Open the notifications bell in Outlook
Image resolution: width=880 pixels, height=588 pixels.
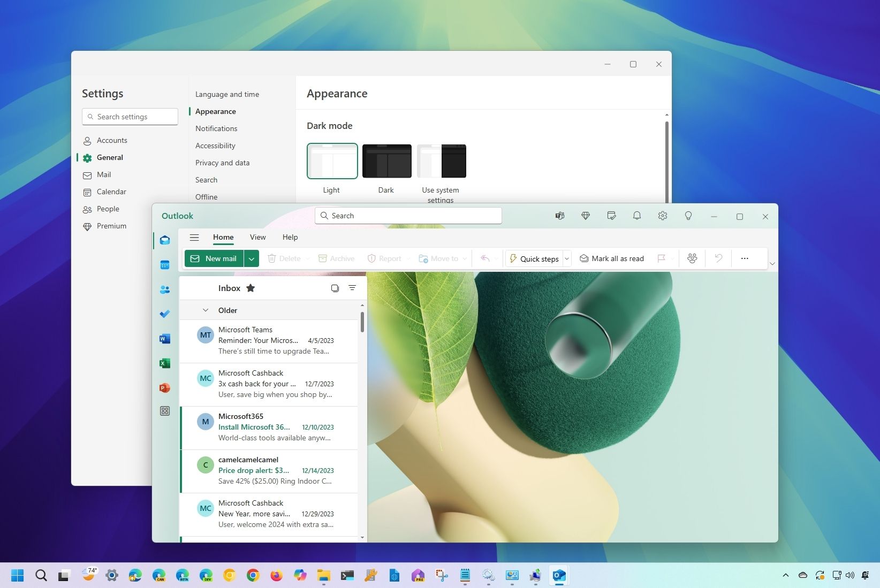(637, 216)
